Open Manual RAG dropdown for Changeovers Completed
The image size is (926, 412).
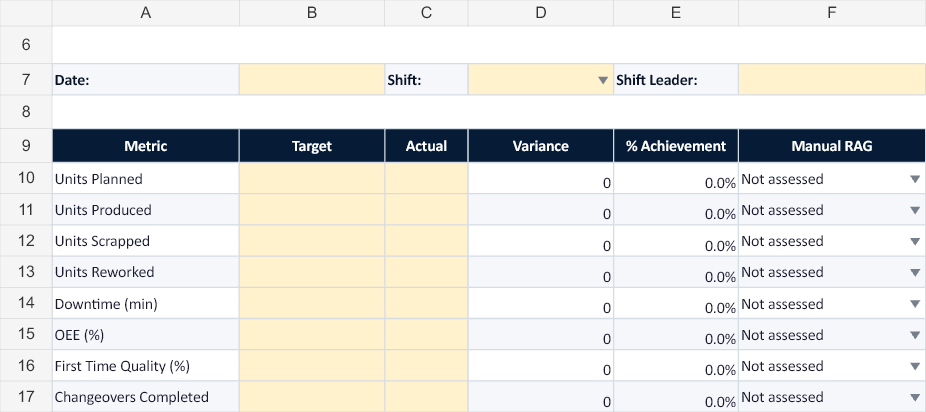coord(915,397)
